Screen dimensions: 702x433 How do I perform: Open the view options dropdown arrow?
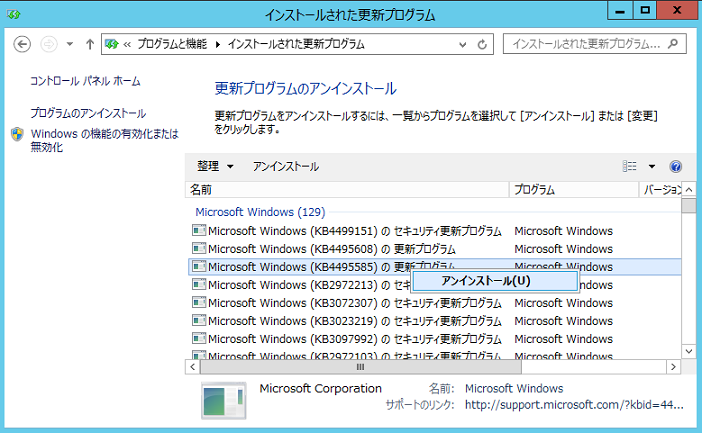coord(652,167)
